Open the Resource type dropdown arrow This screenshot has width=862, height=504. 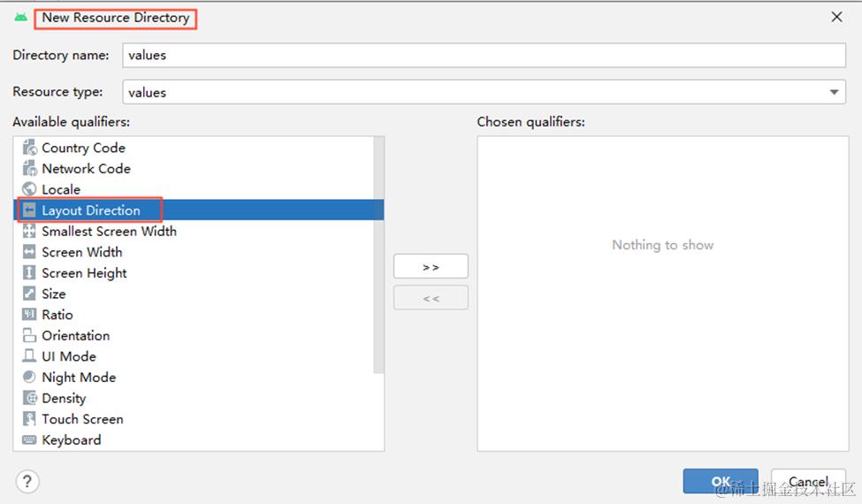coord(834,92)
